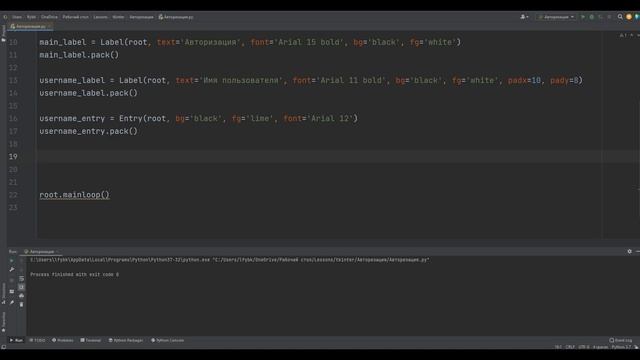640x360 pixels.
Task: Open the user account icon menu
Action: [524, 17]
